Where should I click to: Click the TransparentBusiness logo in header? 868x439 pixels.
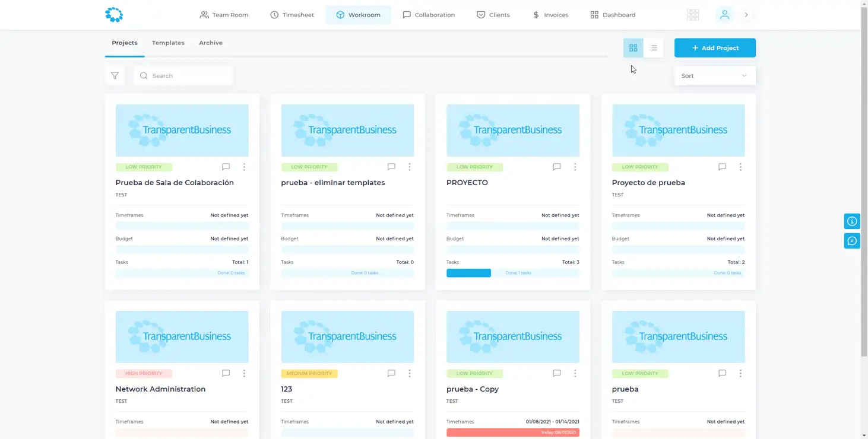(x=114, y=15)
